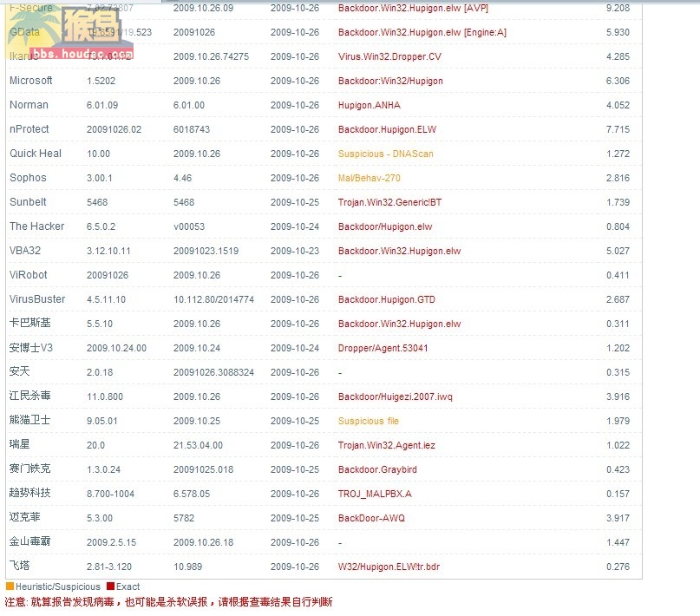Click Microsoft version 1.5202
The image size is (700, 616).
coord(101,81)
